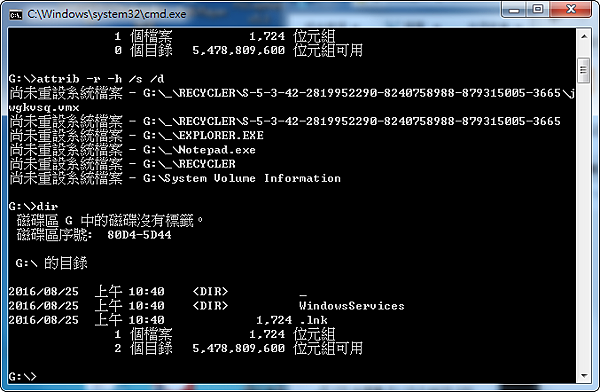Click the '2 個目錄' summary line at bottom
This screenshot has width=600, height=392.
coord(238,348)
